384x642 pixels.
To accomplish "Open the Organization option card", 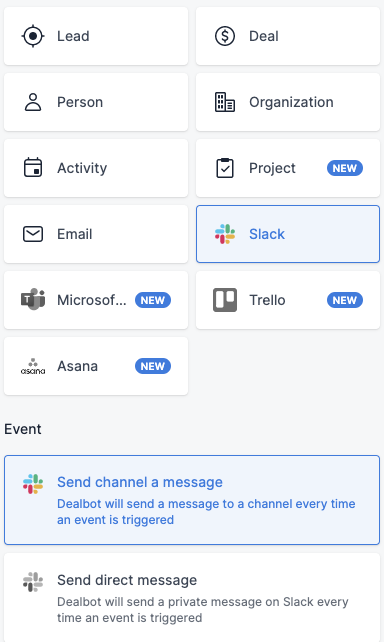I will point(288,102).
